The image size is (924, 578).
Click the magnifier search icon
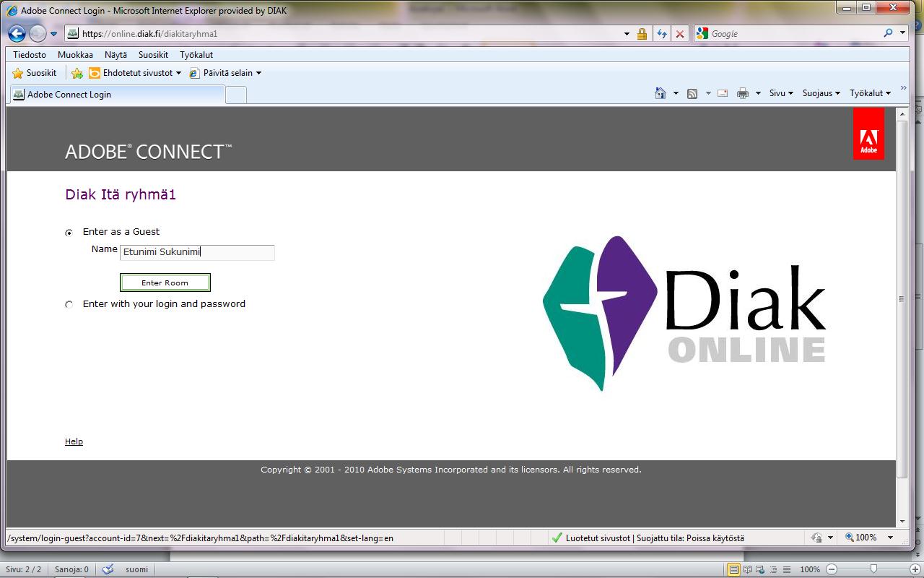pyautogui.click(x=888, y=33)
